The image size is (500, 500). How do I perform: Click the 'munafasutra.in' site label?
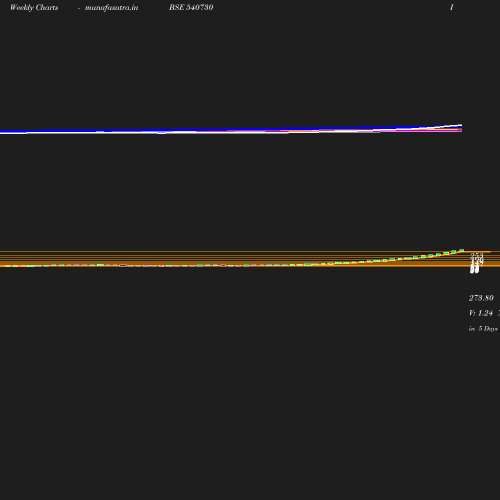click(x=111, y=8)
